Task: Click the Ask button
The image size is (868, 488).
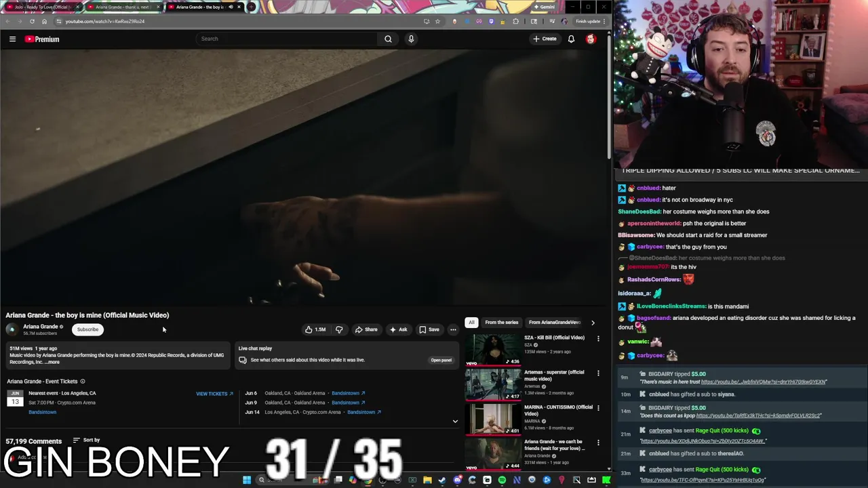Action: [x=399, y=329]
